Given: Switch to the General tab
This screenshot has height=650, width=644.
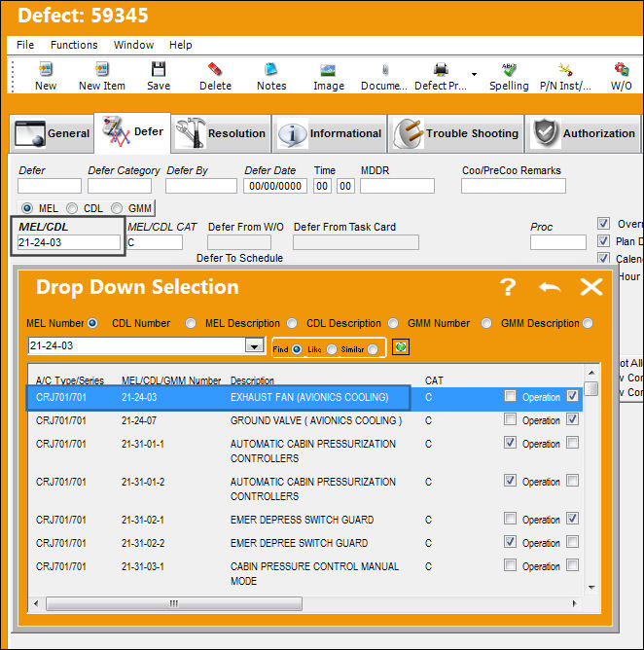Looking at the screenshot, I should coord(52,133).
